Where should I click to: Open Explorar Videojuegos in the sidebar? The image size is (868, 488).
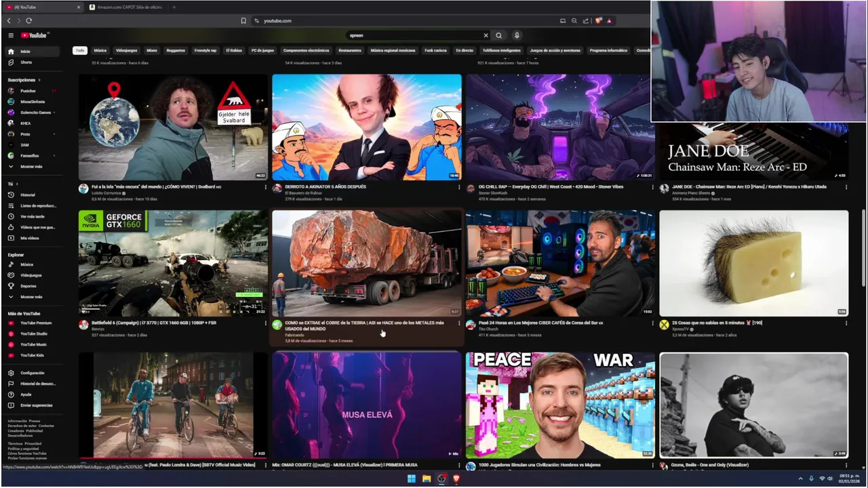pos(32,275)
